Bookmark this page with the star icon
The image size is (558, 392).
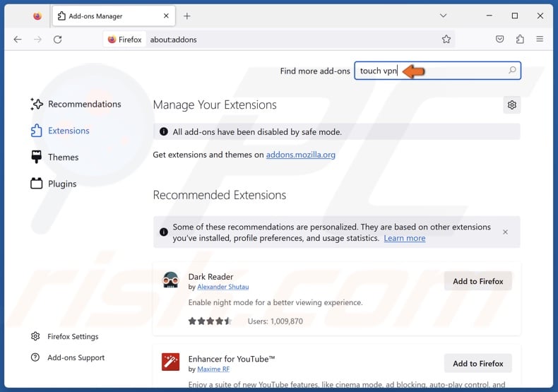[x=446, y=40]
